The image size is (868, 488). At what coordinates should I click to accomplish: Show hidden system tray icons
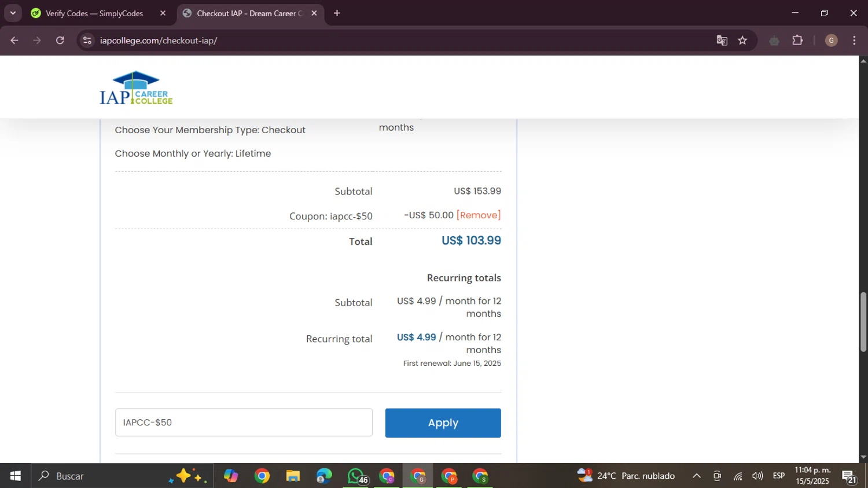pyautogui.click(x=697, y=476)
